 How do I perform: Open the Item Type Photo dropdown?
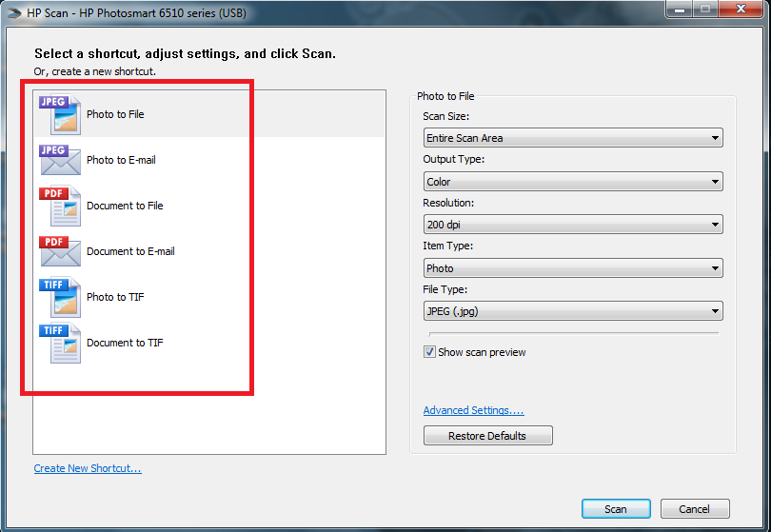[x=573, y=268]
